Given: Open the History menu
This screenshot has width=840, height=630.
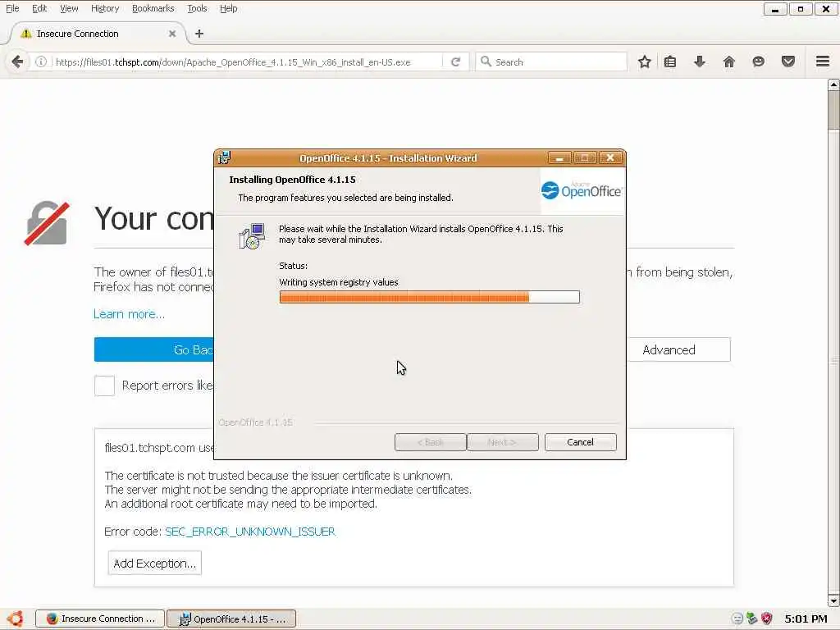Looking at the screenshot, I should point(105,8).
